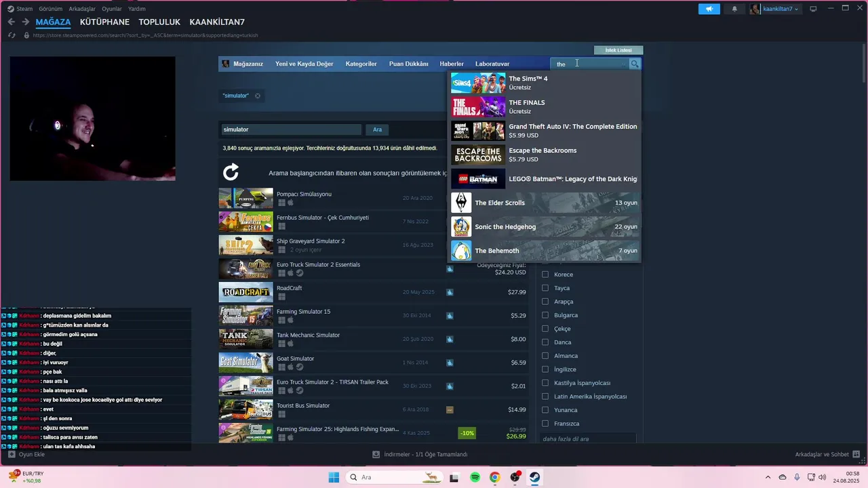Screen dimensions: 868x488
Task: Go back with the Steam back arrow
Action: point(11,22)
